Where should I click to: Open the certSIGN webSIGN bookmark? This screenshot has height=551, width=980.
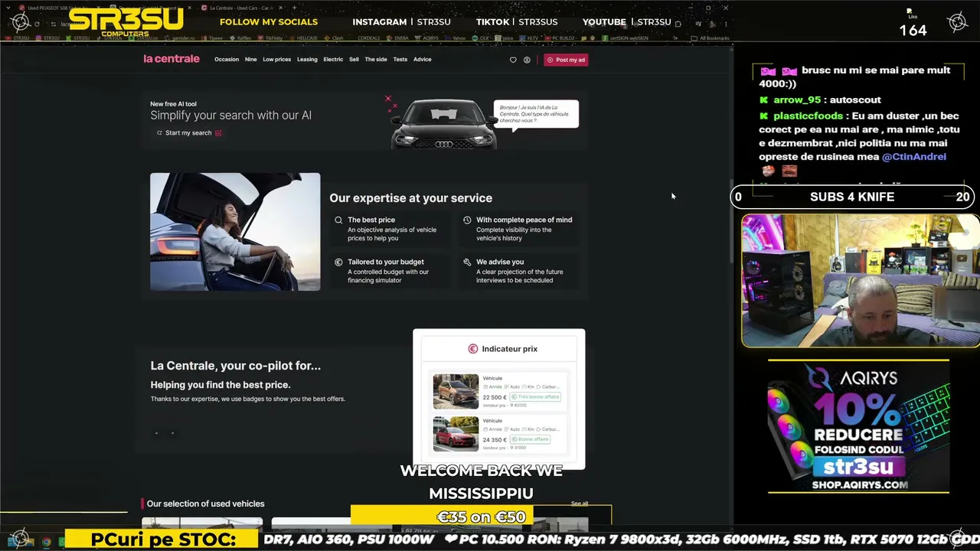pyautogui.click(x=626, y=38)
